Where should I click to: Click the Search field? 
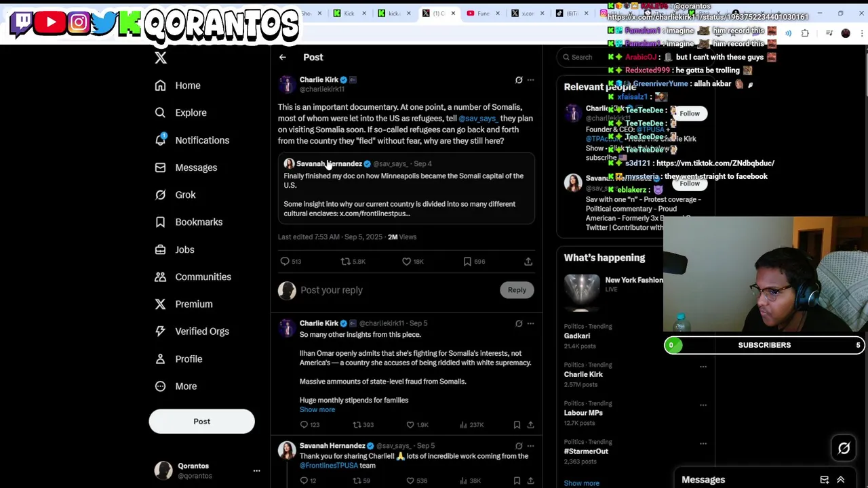coord(581,58)
